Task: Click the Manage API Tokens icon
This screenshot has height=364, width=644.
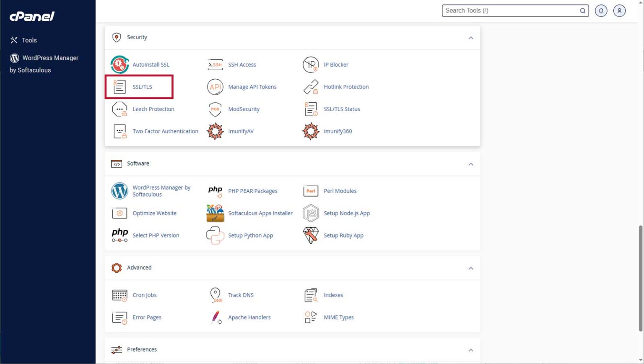Action: tap(215, 87)
